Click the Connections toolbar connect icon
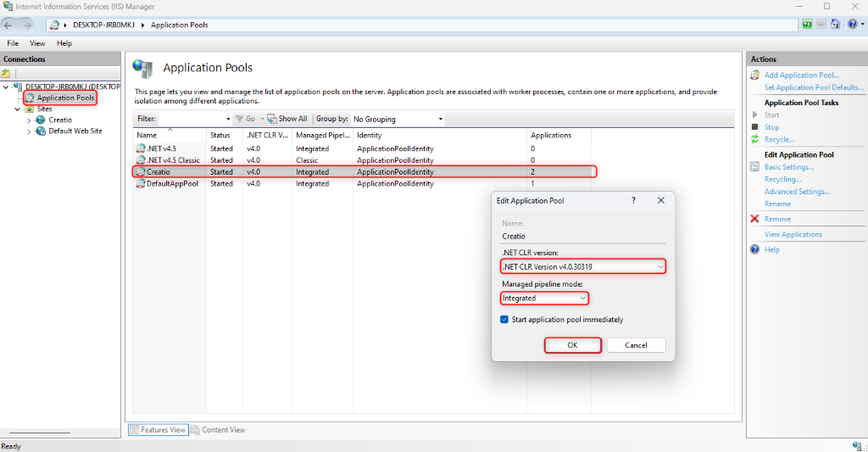The height and width of the screenshot is (452, 868). click(6, 73)
